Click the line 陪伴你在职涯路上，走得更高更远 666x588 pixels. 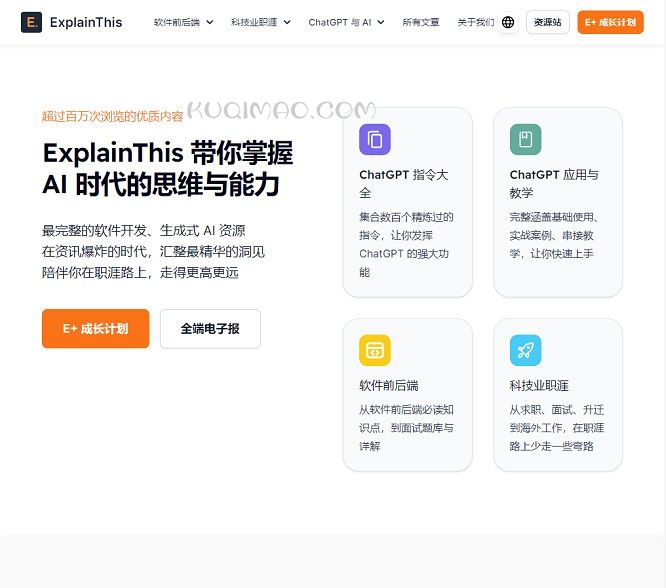pos(140,272)
